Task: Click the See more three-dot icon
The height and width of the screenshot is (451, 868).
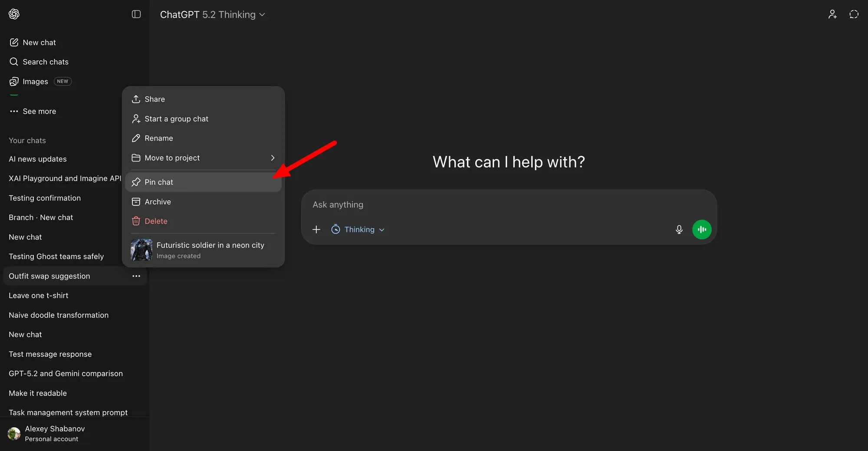Action: (x=14, y=111)
